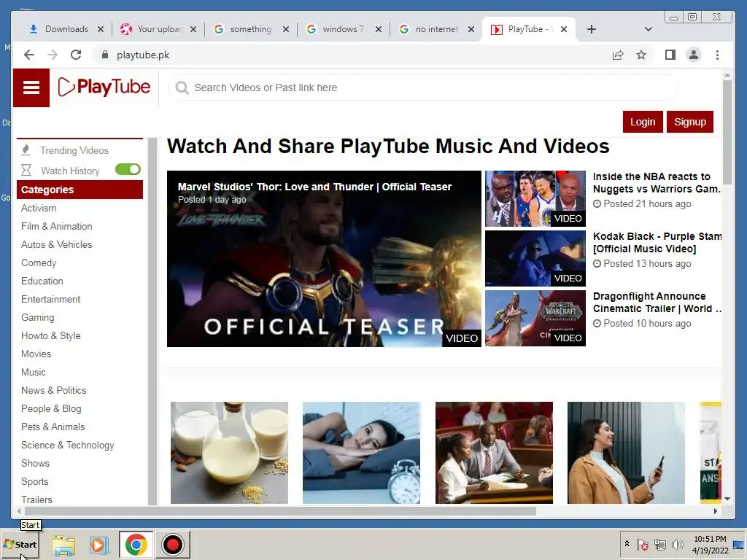Click the share page icon in address bar
Screen dimensions: 747x560
tap(618, 55)
